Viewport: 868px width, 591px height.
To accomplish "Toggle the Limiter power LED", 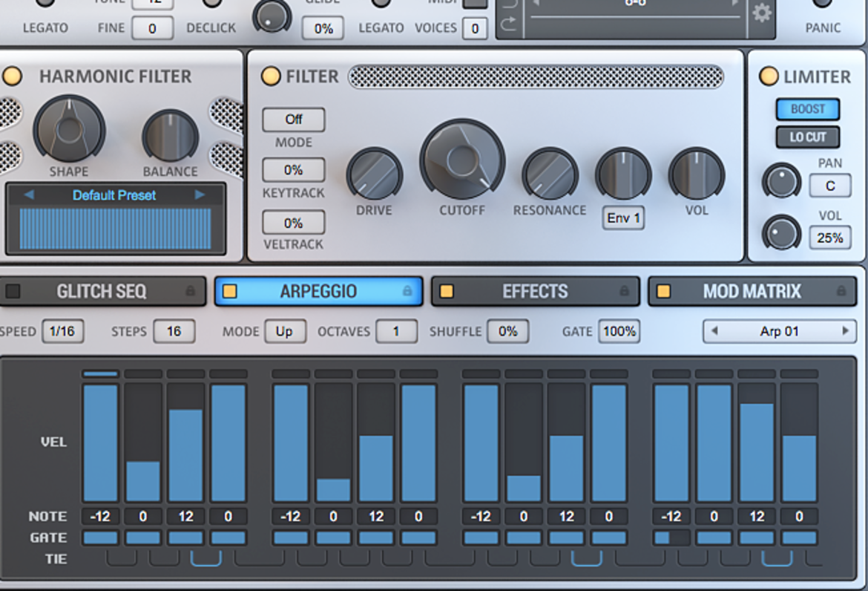I will (769, 76).
